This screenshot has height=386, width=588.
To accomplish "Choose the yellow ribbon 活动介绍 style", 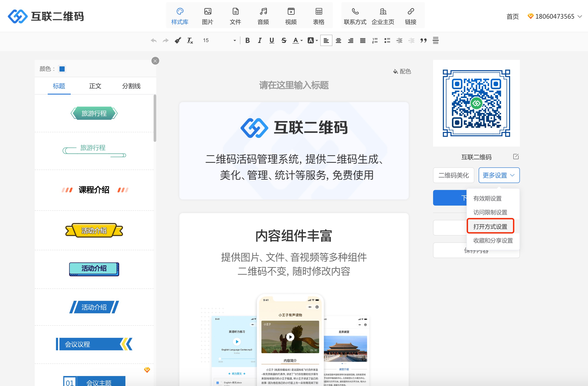I will click(x=94, y=231).
